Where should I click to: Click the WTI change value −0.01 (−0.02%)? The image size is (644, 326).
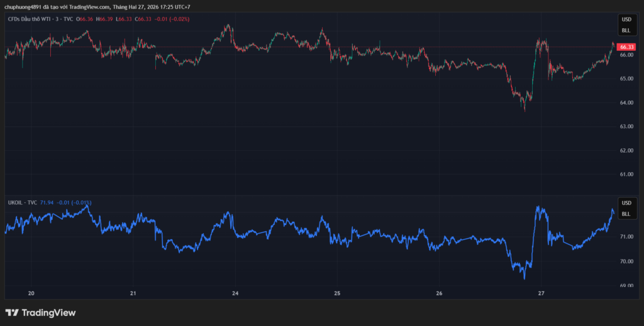[x=172, y=19]
